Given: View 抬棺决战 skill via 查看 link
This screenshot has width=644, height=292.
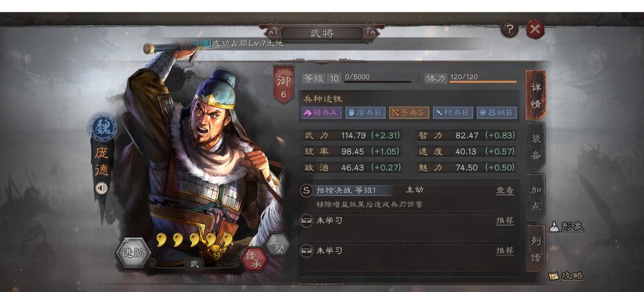Looking at the screenshot, I should click(505, 191).
